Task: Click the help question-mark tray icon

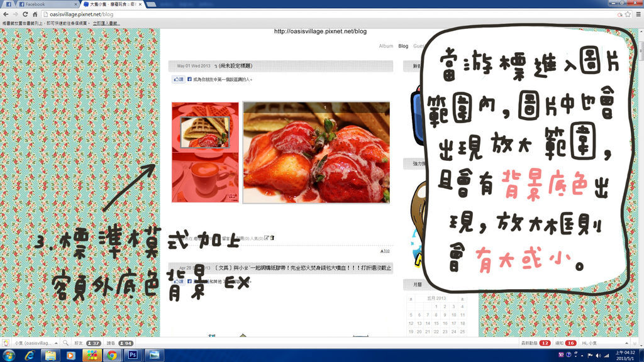Action: 569,355
